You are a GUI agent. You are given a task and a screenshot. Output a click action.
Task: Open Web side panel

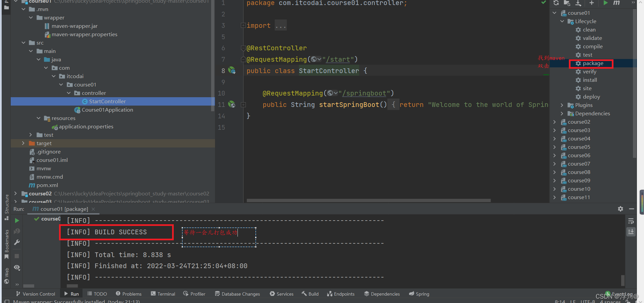[x=7, y=276]
